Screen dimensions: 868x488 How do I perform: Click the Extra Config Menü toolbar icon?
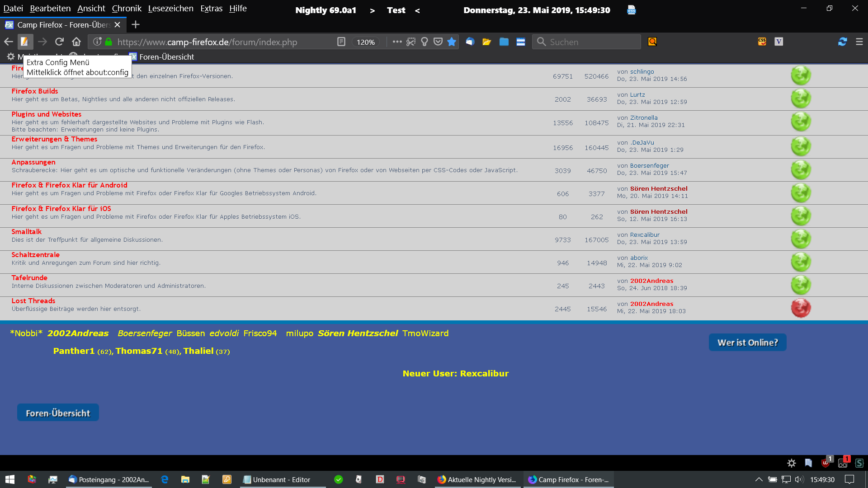25,42
